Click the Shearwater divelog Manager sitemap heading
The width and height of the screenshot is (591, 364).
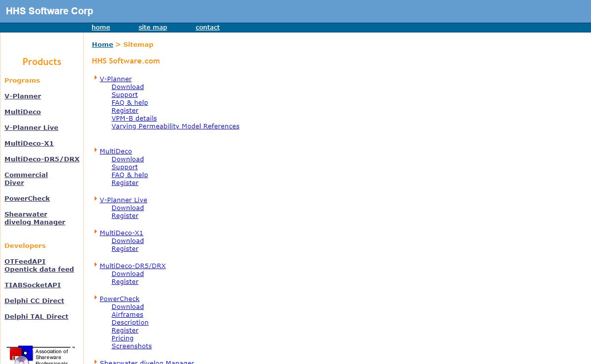coord(147,362)
